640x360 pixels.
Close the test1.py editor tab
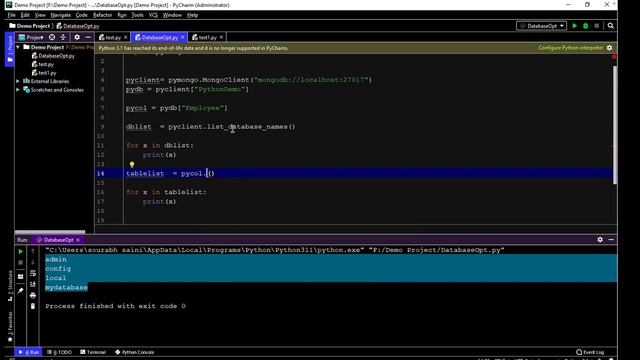pyautogui.click(x=221, y=37)
